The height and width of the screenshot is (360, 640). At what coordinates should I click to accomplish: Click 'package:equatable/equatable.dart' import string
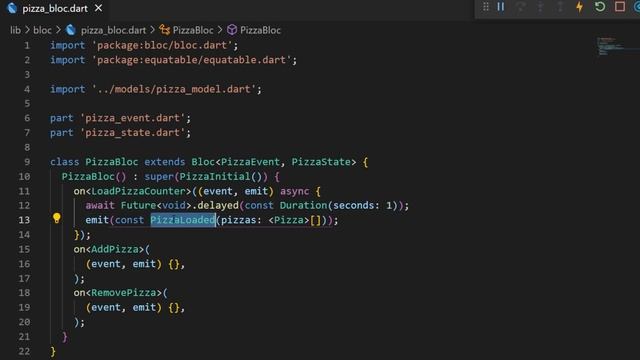[x=191, y=60]
